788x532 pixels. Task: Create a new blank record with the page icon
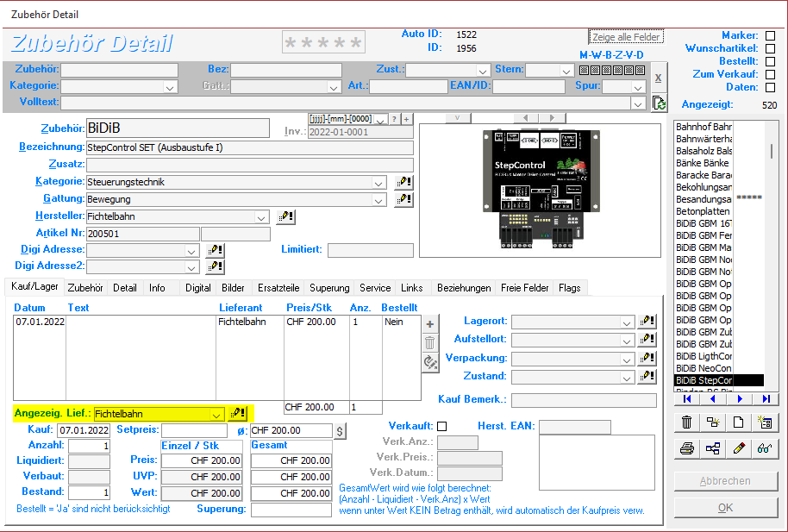(738, 422)
